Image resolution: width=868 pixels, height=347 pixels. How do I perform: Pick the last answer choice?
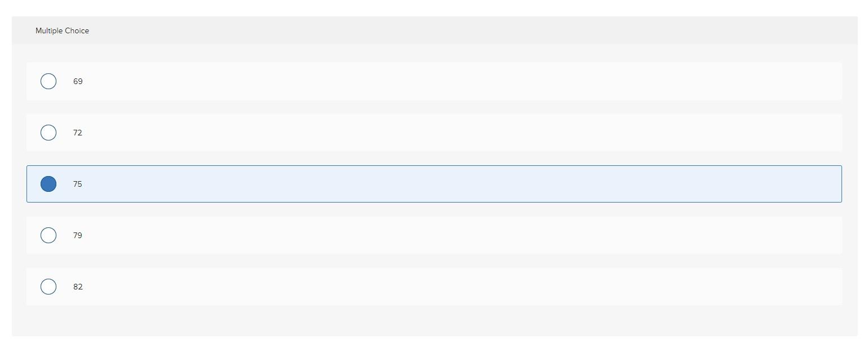click(x=225, y=286)
